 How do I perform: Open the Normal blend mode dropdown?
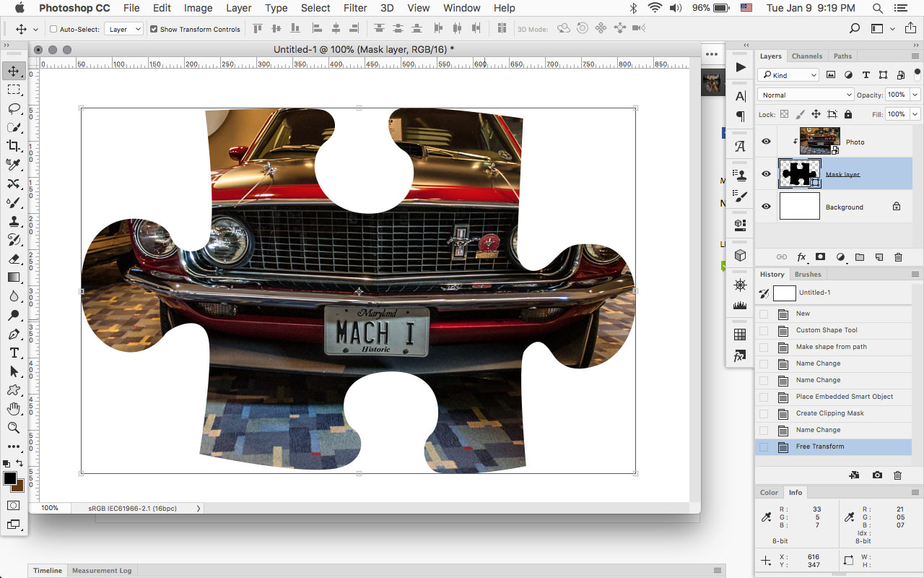coord(806,95)
